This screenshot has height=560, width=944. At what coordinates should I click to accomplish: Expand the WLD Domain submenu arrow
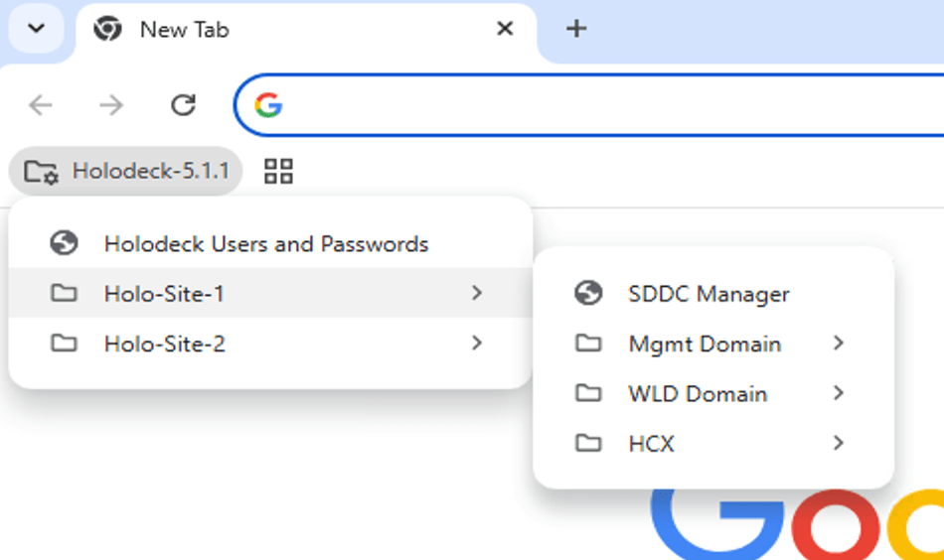click(x=839, y=393)
